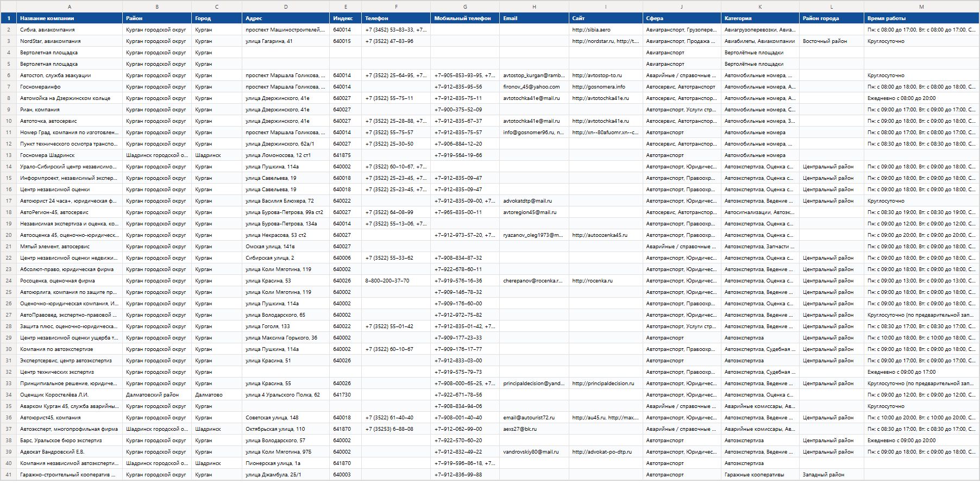Click the mobile cell '+7–900–375–52–09'
The height and width of the screenshot is (490, 980).
point(465,110)
